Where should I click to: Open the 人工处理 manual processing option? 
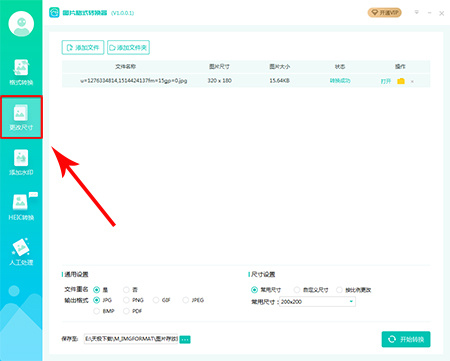(21, 252)
